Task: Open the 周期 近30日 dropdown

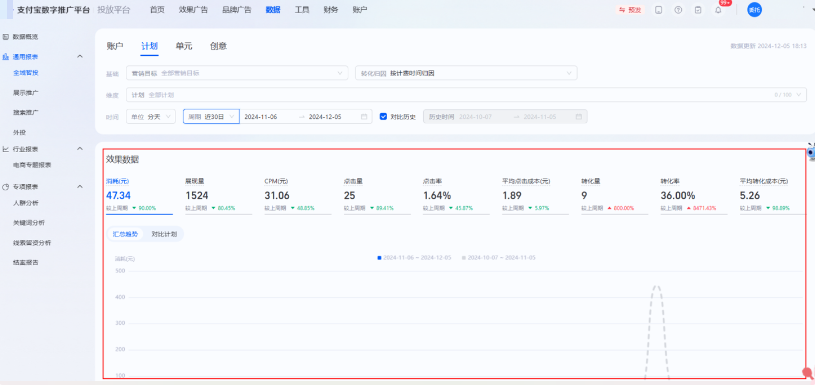Action: pyautogui.click(x=211, y=117)
